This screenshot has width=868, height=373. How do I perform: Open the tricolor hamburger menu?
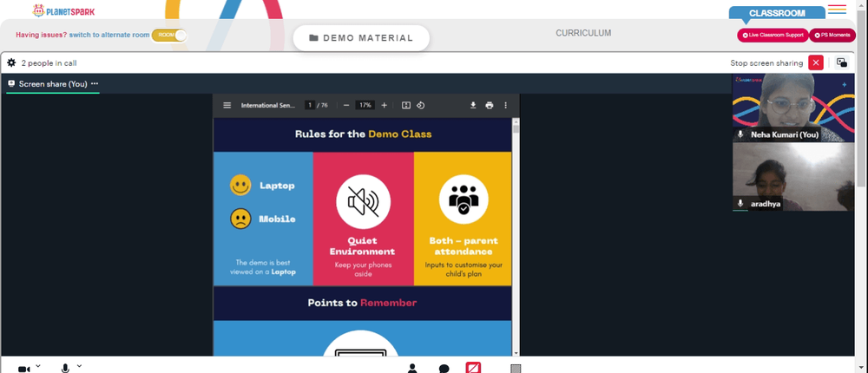(x=837, y=10)
